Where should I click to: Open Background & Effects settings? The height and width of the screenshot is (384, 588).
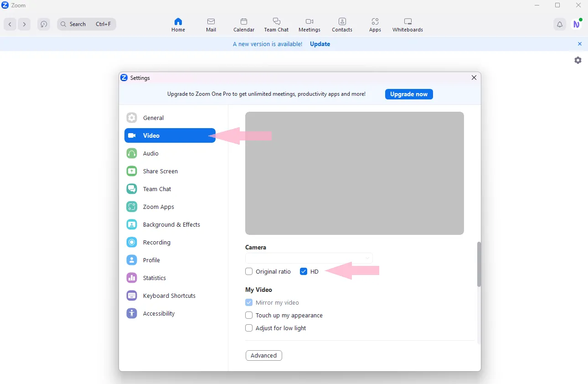tap(170, 224)
